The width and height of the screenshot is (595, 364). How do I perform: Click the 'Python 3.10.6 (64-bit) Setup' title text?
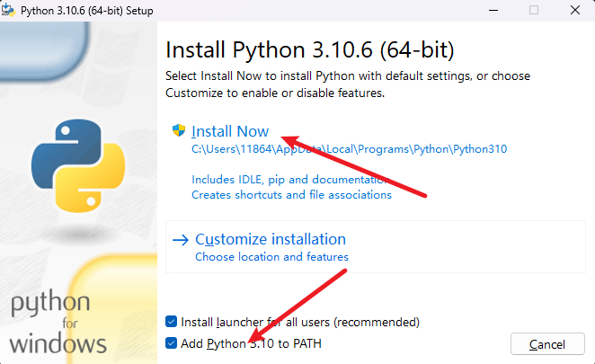87,11
